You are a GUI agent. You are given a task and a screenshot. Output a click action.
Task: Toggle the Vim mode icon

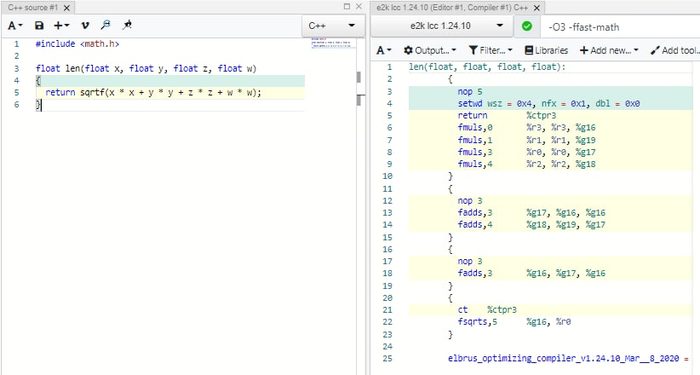coord(85,25)
